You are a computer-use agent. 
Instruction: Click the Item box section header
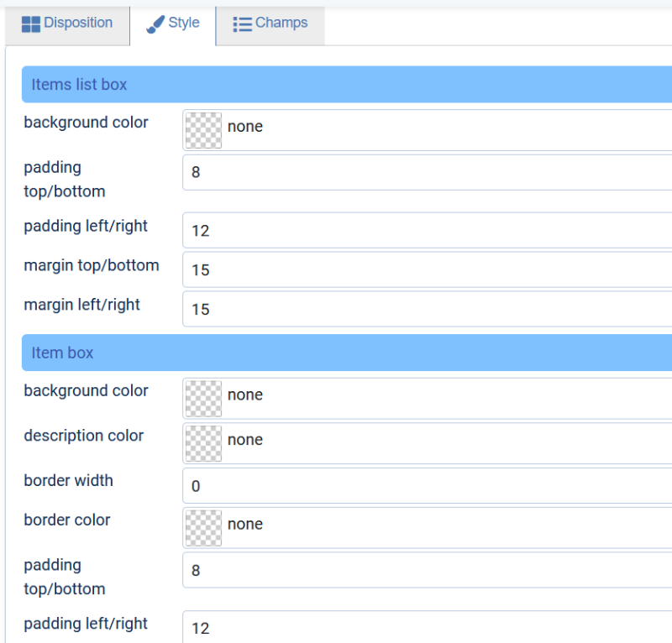click(x=347, y=353)
